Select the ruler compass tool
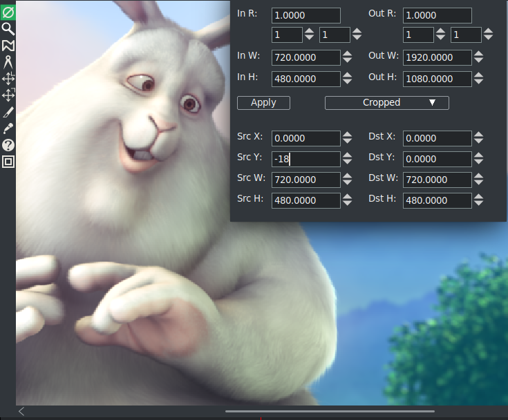508x420 pixels. pyautogui.click(x=8, y=62)
